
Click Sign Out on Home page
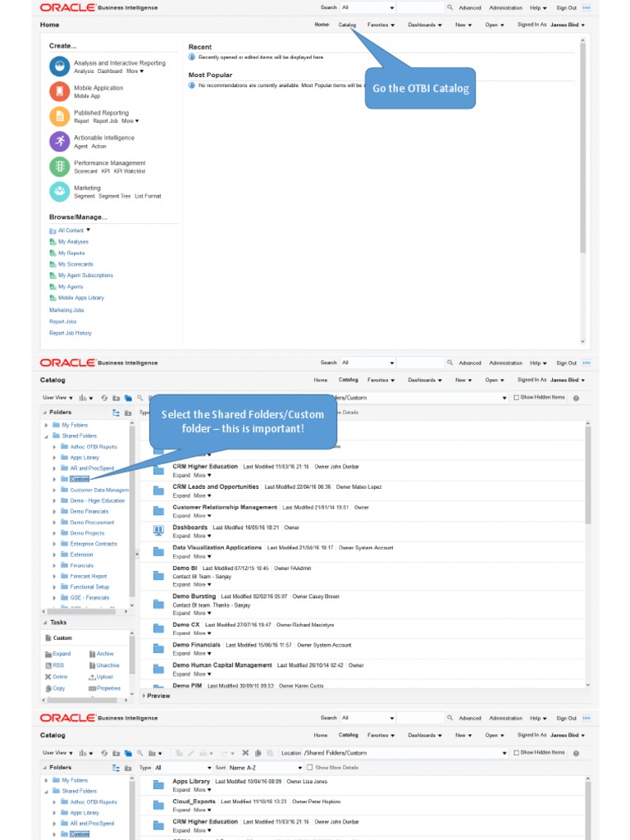point(566,7)
